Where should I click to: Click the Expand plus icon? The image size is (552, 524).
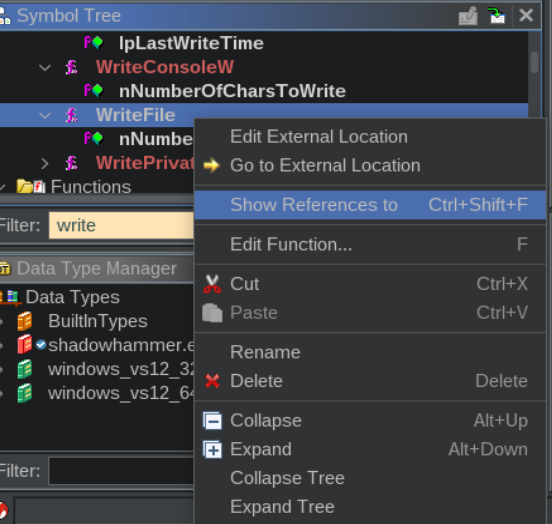pyautogui.click(x=212, y=449)
